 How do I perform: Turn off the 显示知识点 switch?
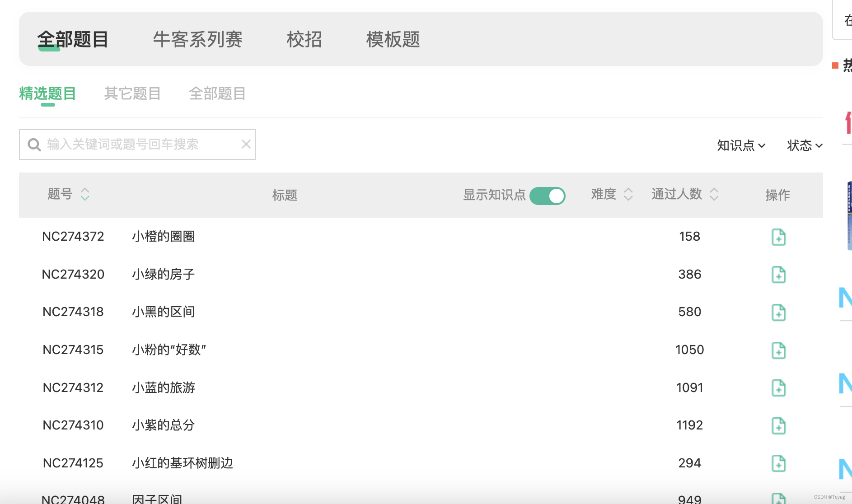(x=547, y=196)
